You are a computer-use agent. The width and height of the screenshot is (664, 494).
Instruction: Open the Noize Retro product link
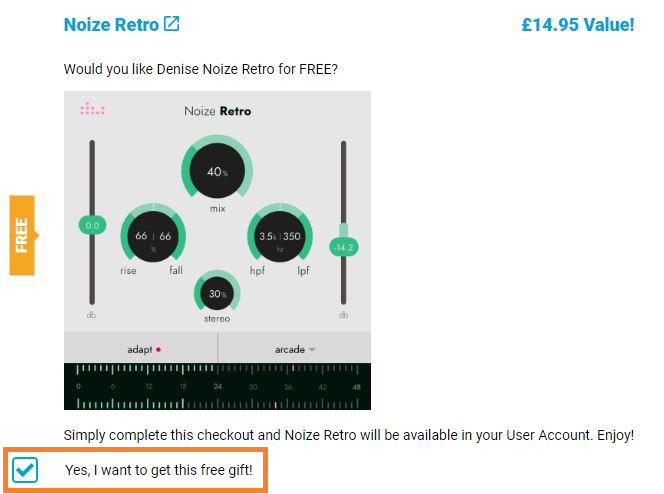tap(111, 24)
